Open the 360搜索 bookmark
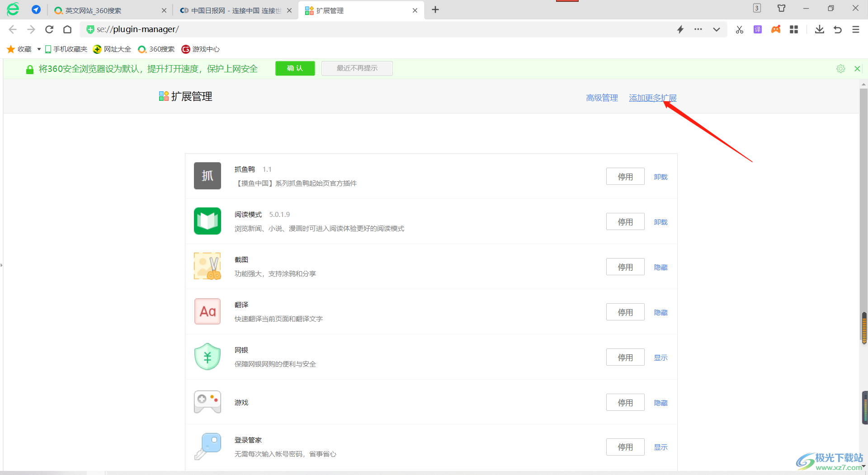Screen dimensions: 868x475 click(x=156, y=49)
